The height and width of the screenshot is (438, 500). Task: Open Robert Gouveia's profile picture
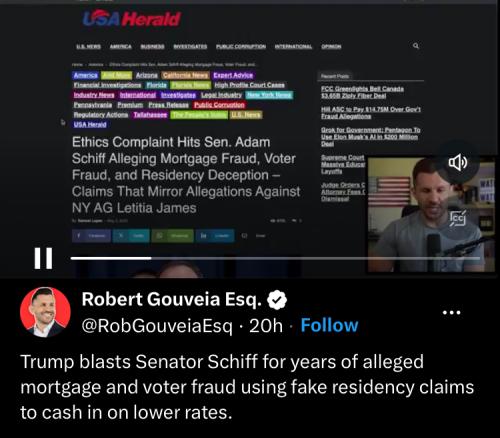[45, 312]
